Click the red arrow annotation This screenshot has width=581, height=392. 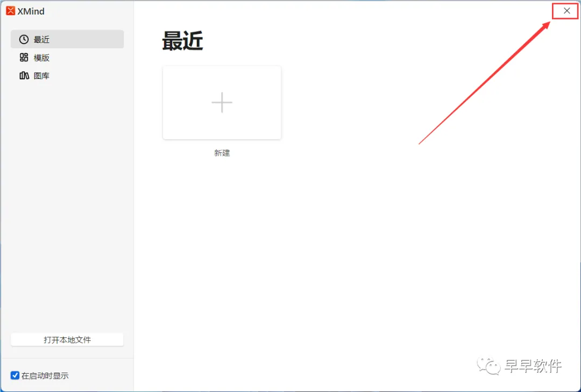pos(485,83)
